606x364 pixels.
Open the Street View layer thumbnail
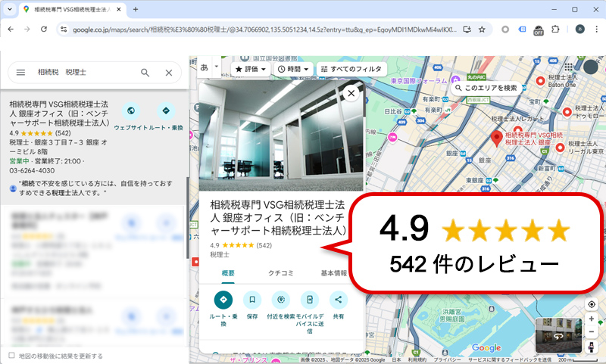(558, 335)
